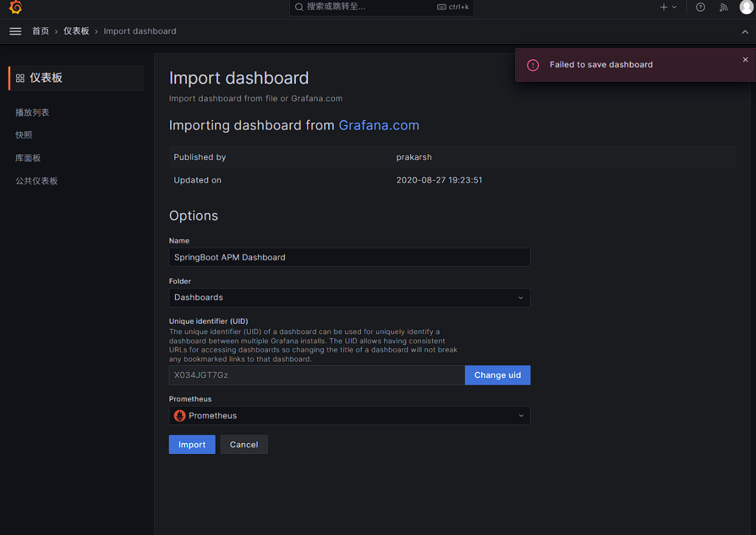Dismiss the Failed to save dashboard alert
The width and height of the screenshot is (756, 535).
pos(745,60)
